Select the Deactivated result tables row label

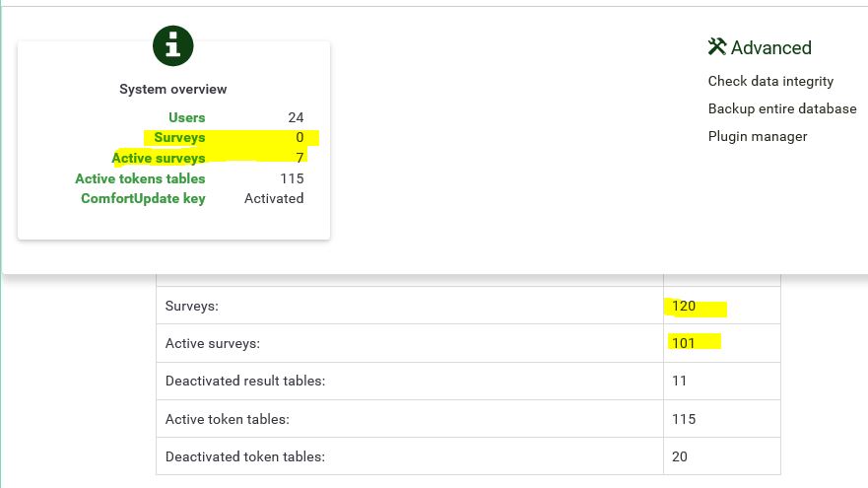click(x=245, y=381)
